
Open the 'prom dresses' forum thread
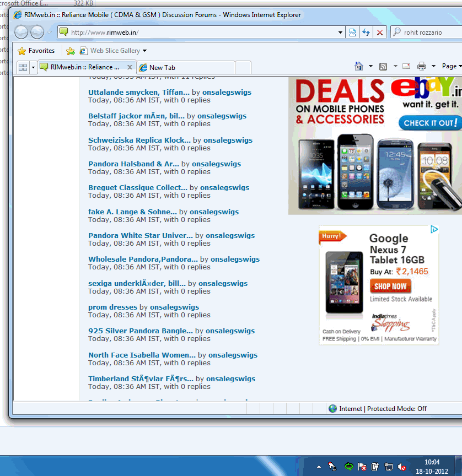(113, 307)
